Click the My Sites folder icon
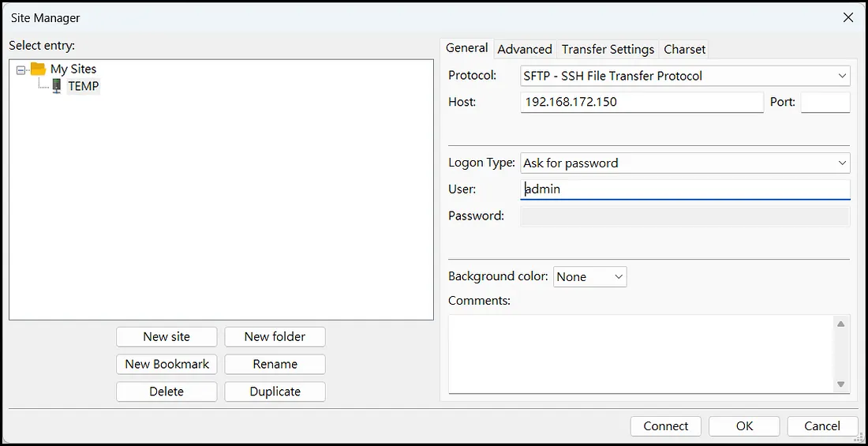Screen dimensions: 868x446 (x=38, y=69)
